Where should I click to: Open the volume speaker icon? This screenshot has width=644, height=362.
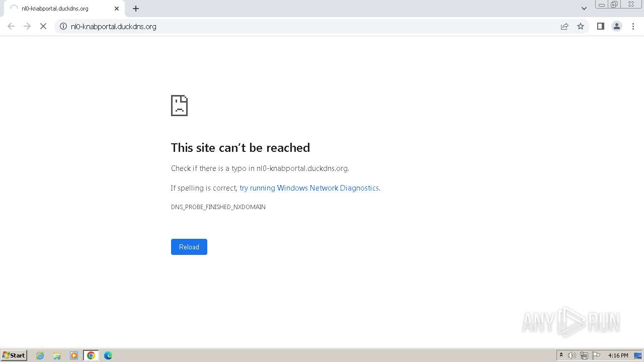[572, 355]
